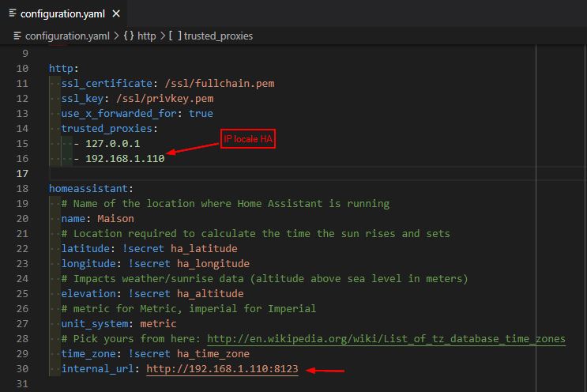Open the http breadcrumb segment
Screen dimensions: 587x392
point(146,36)
